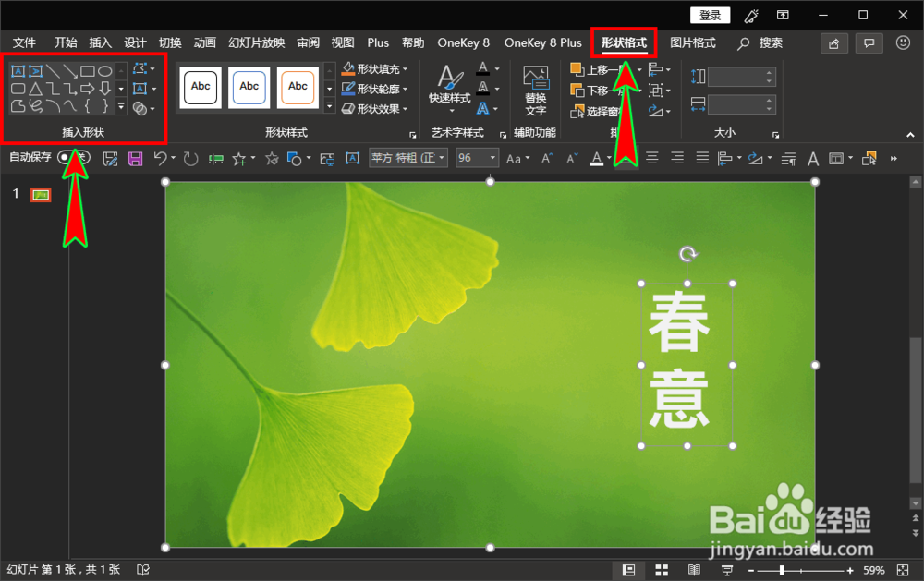Click the decrease font size icon
Screen dimensions: 924x581
(572, 158)
